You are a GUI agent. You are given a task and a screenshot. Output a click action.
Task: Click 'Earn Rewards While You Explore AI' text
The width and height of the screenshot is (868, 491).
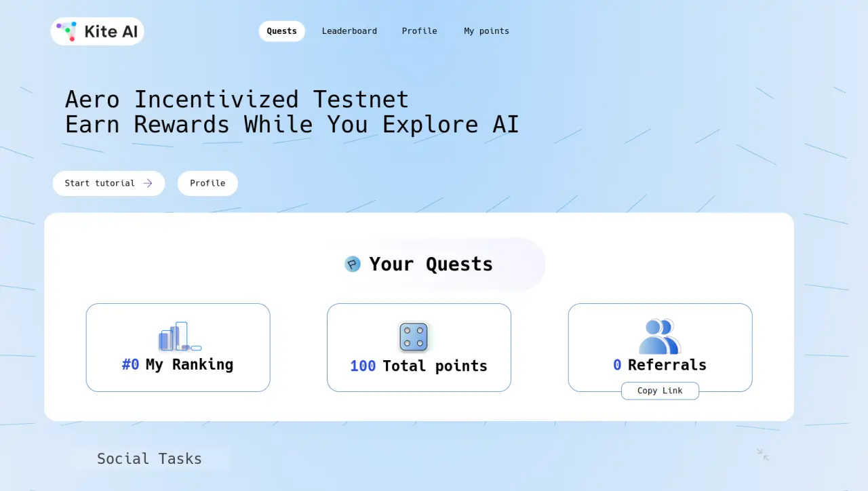pos(292,125)
